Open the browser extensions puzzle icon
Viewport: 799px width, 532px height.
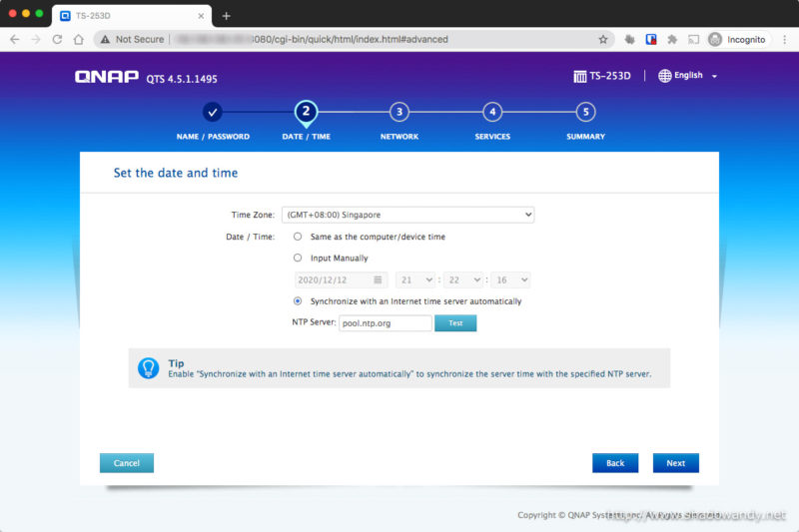pos(670,39)
